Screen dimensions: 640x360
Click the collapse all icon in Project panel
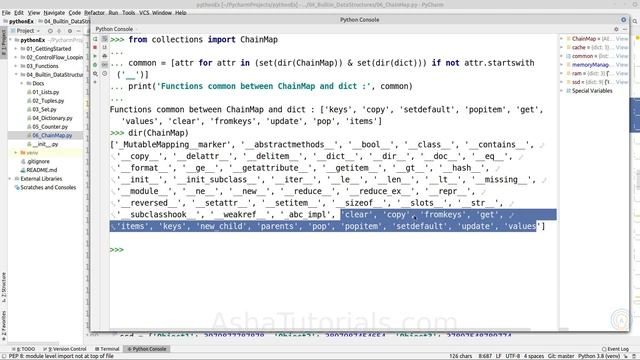click(x=59, y=31)
